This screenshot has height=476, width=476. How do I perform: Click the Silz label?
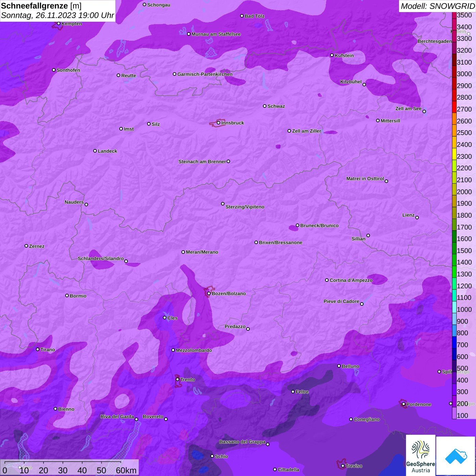pyautogui.click(x=156, y=124)
